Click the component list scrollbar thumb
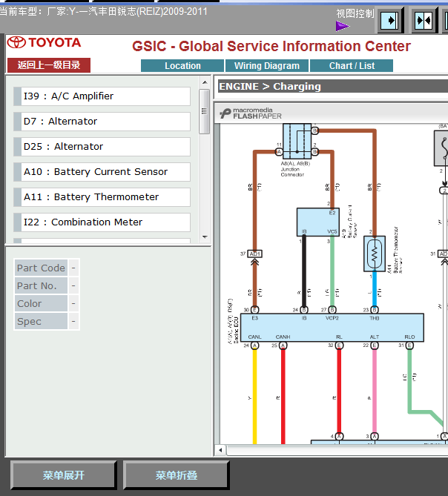The height and width of the screenshot is (496, 448). click(205, 112)
